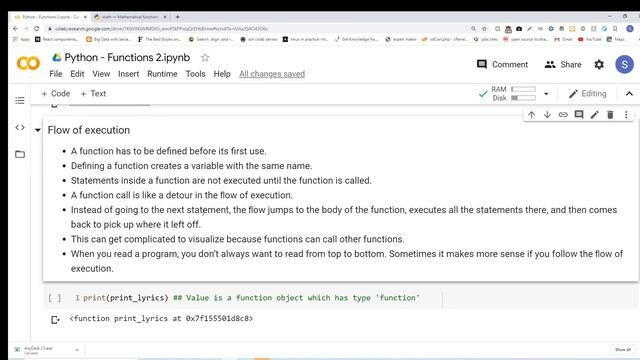Star the Python - Functions 2.ipynb notebook
The image size is (640, 360).
[x=205, y=58]
